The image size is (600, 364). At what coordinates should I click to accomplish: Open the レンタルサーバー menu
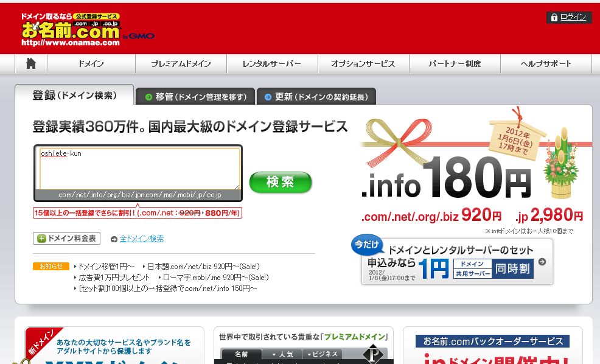click(x=272, y=63)
